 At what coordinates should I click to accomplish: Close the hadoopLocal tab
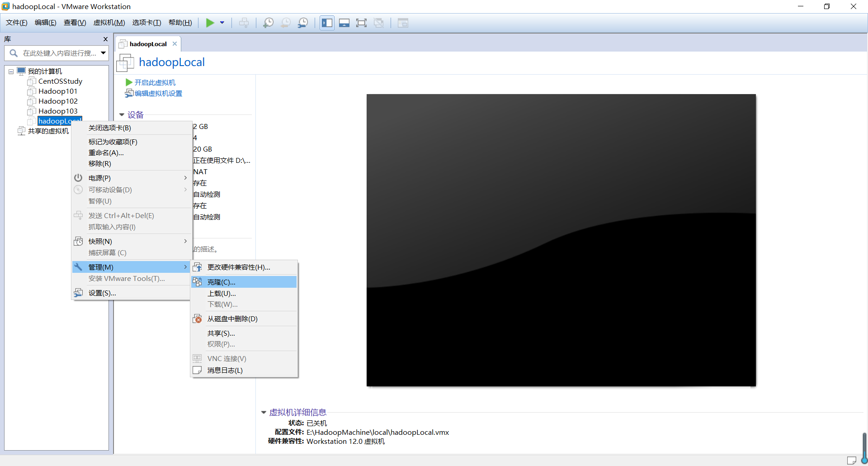tap(175, 44)
